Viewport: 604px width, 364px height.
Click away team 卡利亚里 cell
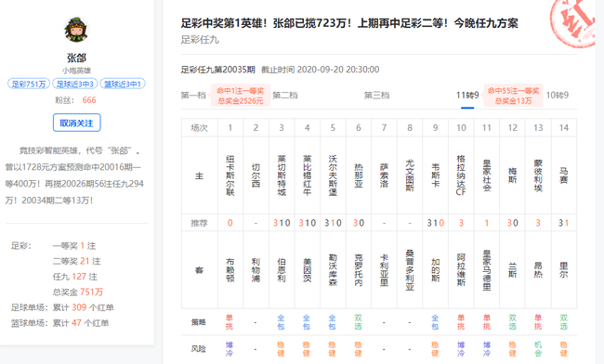click(x=384, y=270)
